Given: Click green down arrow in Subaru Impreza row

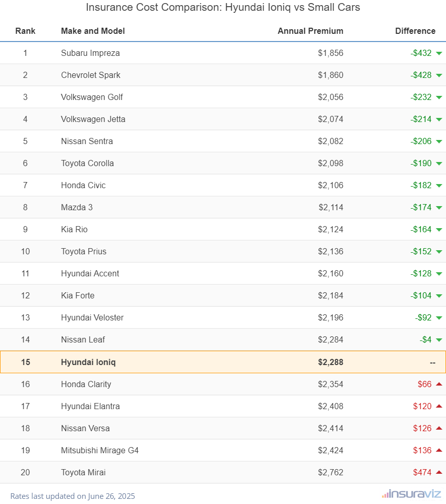Looking at the screenshot, I should (x=439, y=53).
